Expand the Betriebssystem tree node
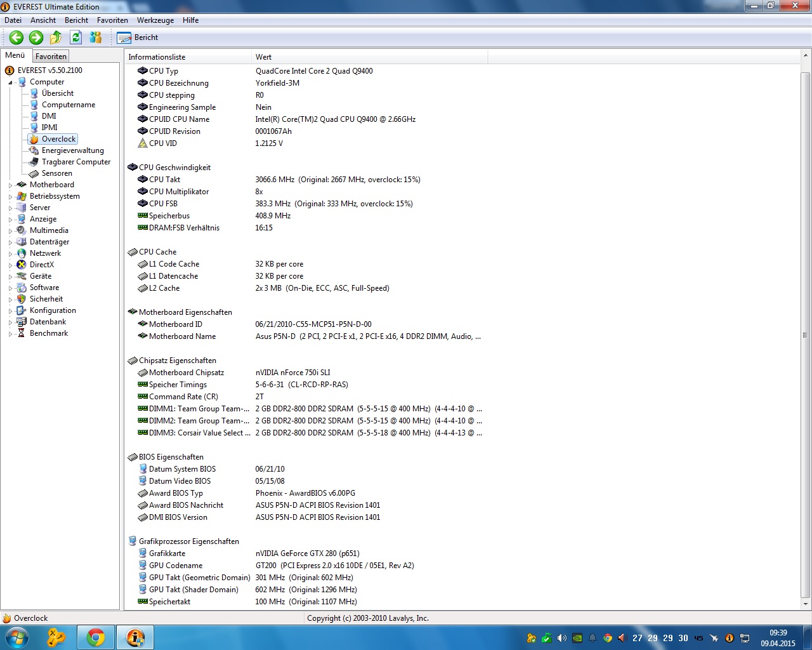Image resolution: width=812 pixels, height=650 pixels. [x=10, y=197]
